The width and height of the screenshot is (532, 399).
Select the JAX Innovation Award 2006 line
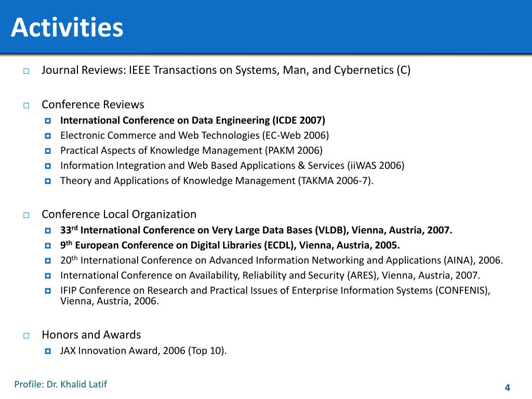click(143, 351)
